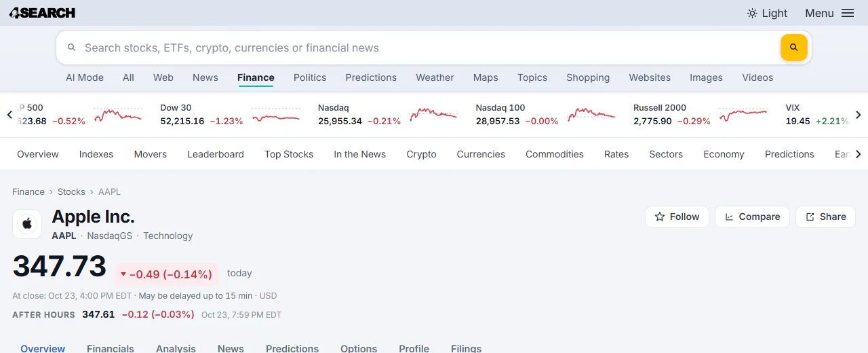Click the Technology sector label
Viewport: 868px width, 353px height.
pos(168,236)
